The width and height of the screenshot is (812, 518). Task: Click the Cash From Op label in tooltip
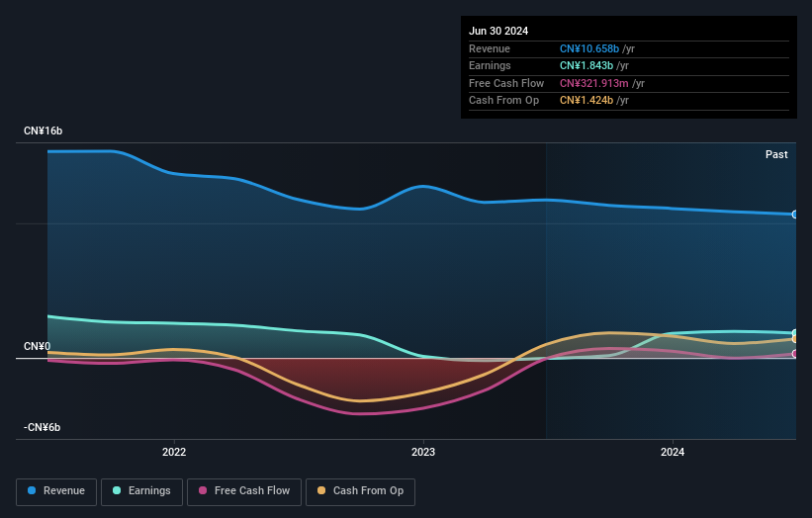click(503, 101)
